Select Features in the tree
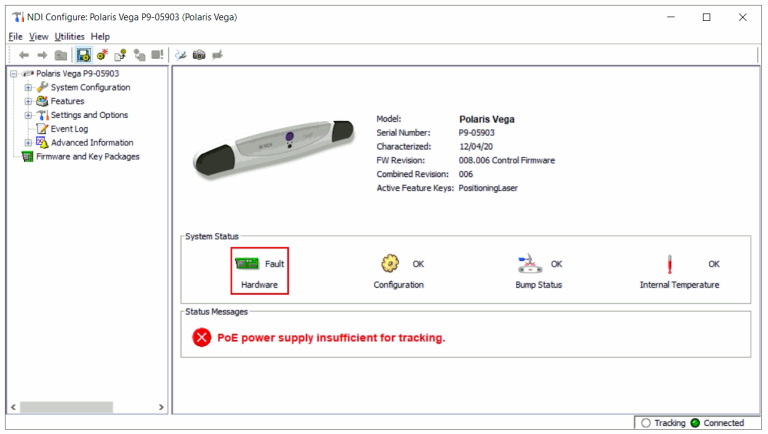 coord(67,101)
